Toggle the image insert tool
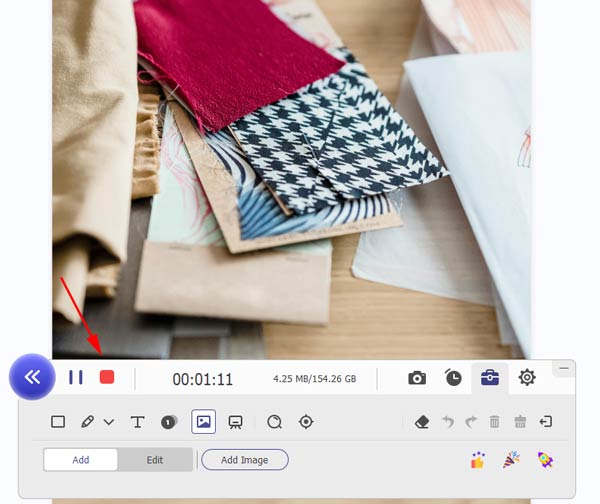The height and width of the screenshot is (504, 600). 203,422
